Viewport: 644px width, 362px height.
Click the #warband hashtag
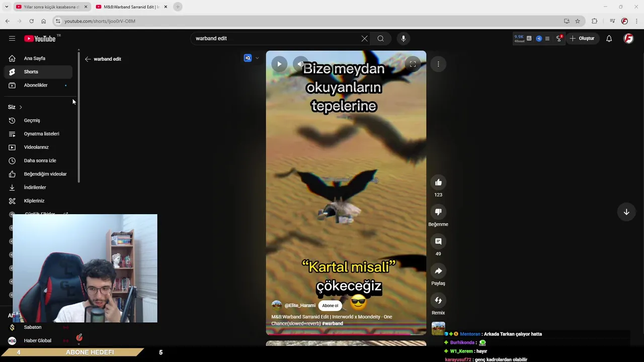tap(333, 324)
